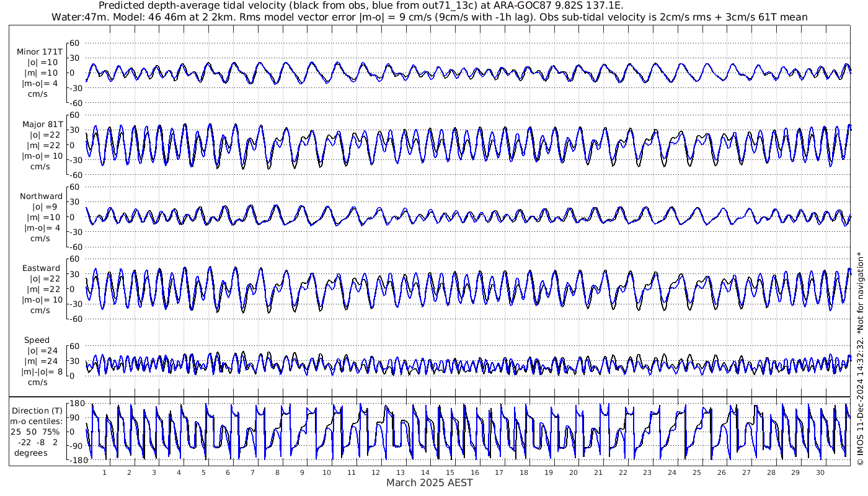Click day 22 tick label on date axis
Image resolution: width=868 pixels, height=496 pixels.
click(622, 472)
